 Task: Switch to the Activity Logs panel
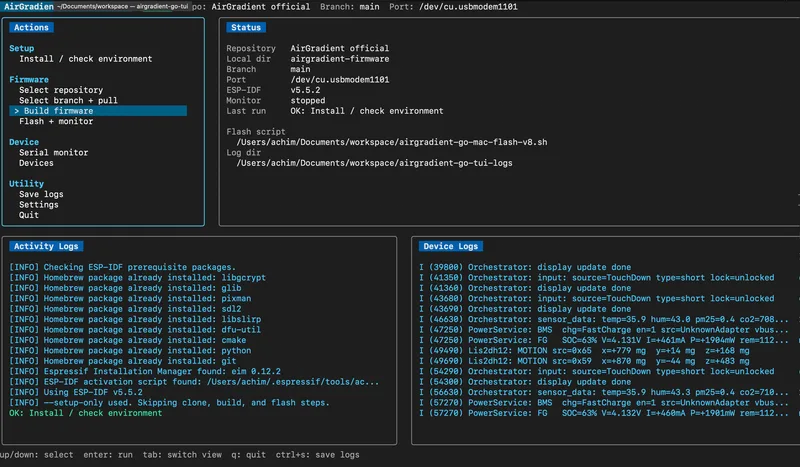(46, 247)
